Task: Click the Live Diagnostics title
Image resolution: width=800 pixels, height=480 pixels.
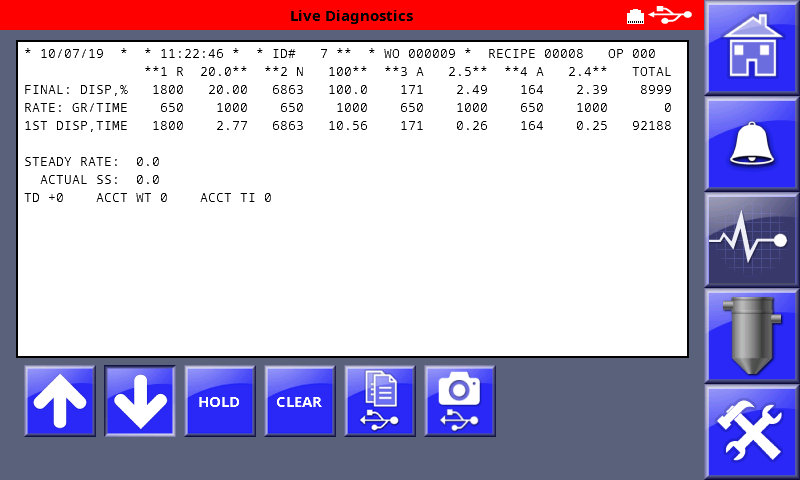Action: tap(351, 16)
